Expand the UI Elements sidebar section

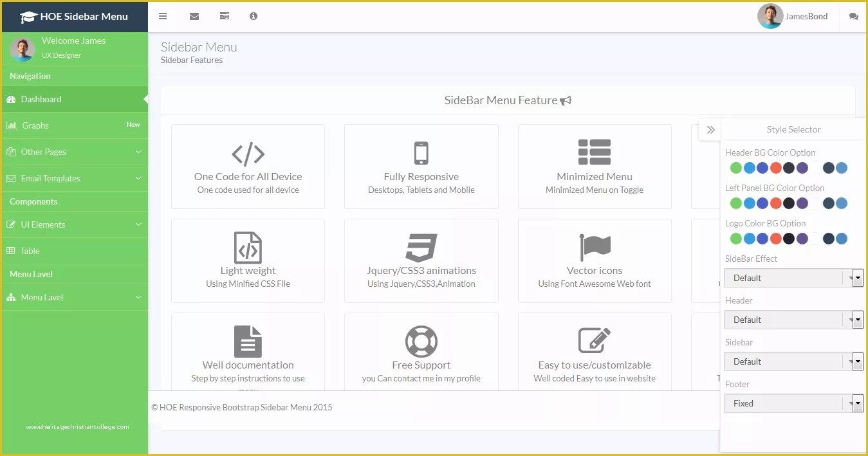[x=43, y=224]
